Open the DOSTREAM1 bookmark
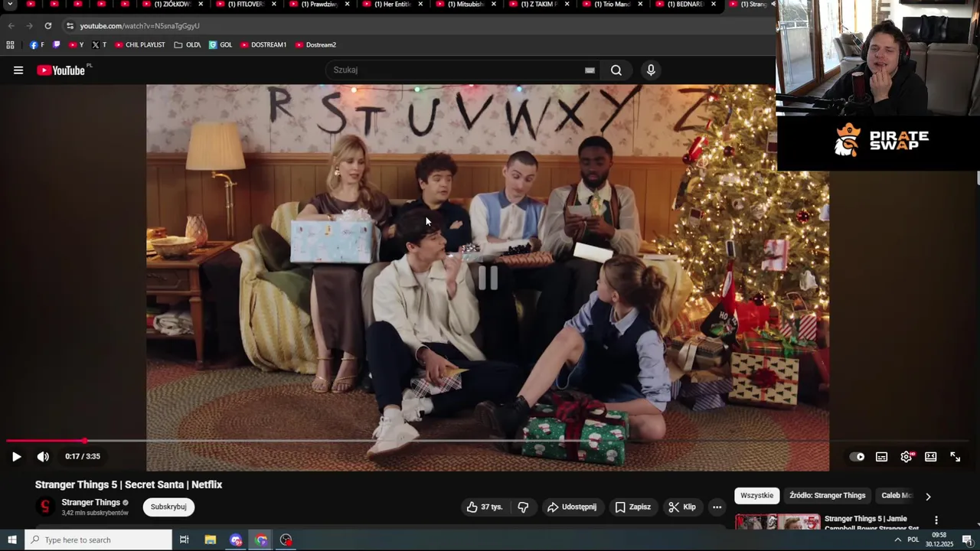Screen dimensions: 980x551 click(x=263, y=45)
